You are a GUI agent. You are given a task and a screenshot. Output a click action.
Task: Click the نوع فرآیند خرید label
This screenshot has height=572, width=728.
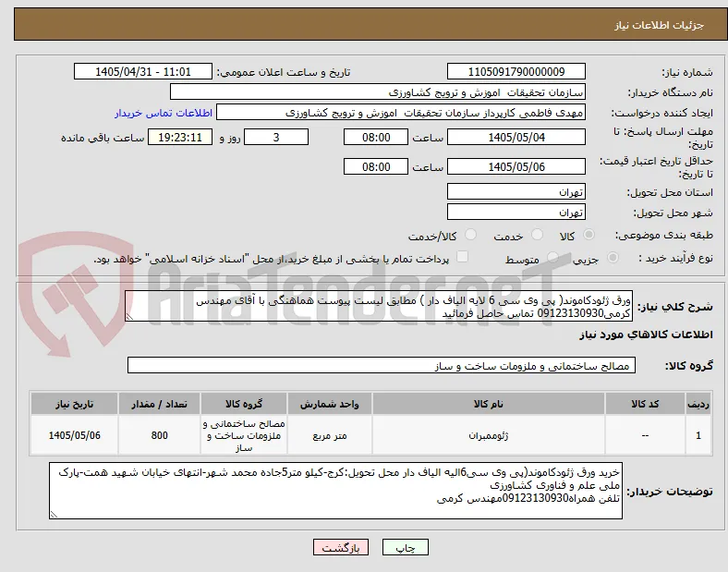pyautogui.click(x=676, y=258)
